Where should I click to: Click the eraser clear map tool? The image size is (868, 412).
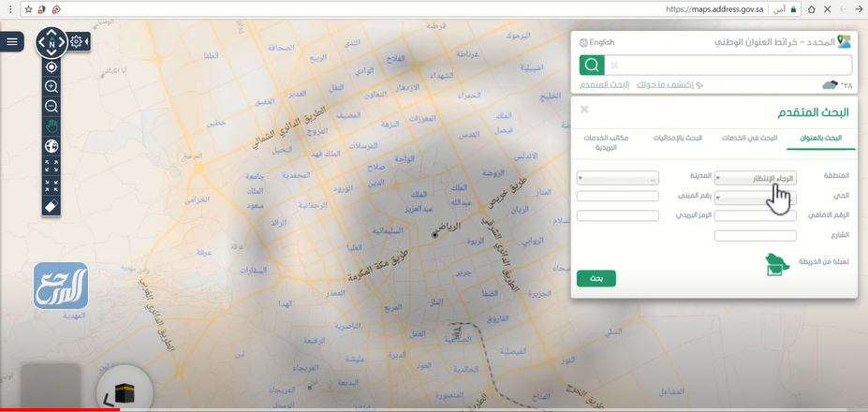[51, 205]
